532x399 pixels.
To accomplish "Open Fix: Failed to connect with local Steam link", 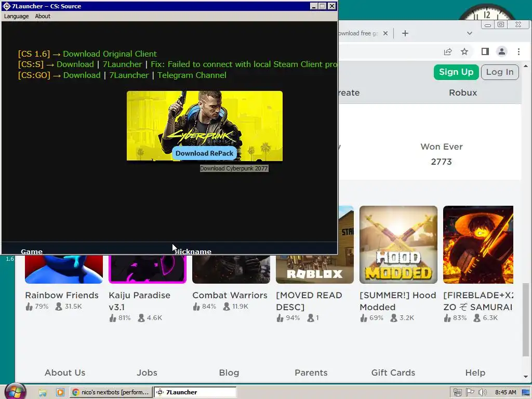I will click(244, 64).
